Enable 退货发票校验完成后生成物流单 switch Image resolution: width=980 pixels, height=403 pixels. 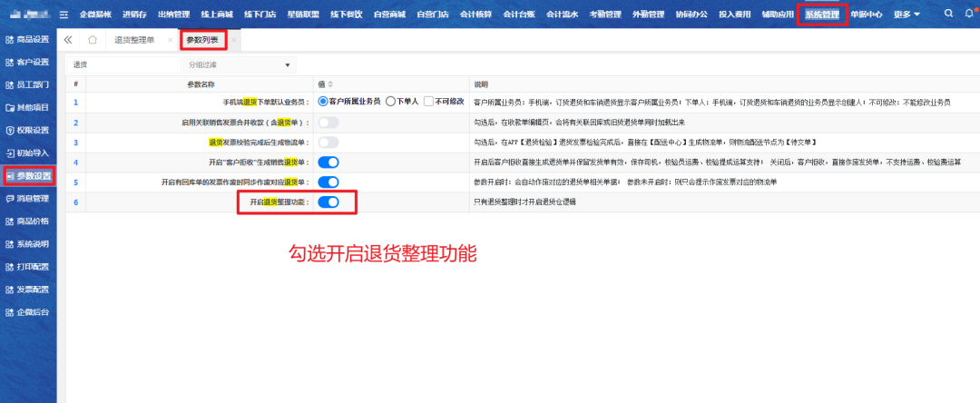[328, 143]
